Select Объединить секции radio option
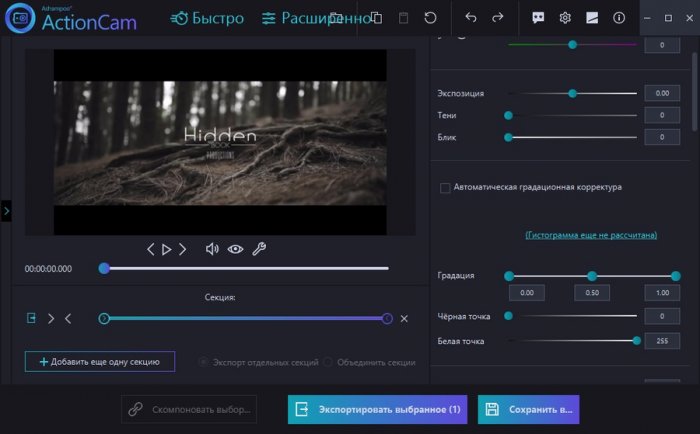The width and height of the screenshot is (700, 434). [x=328, y=362]
